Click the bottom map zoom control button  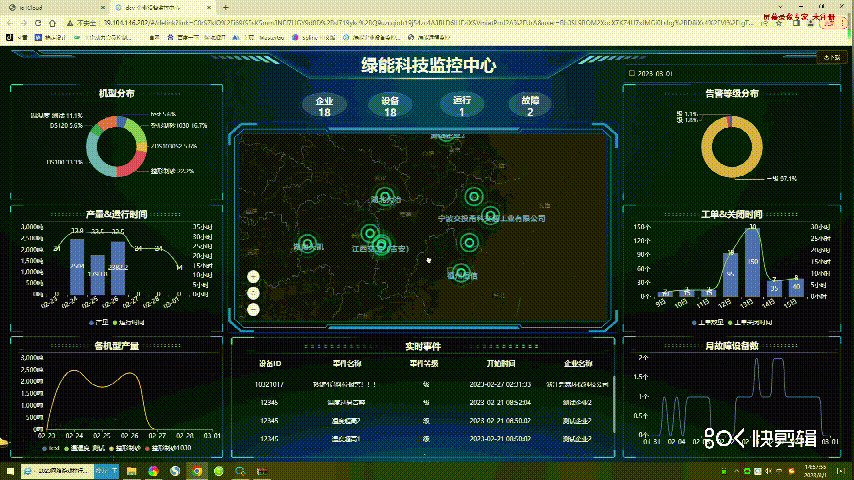coord(253,309)
